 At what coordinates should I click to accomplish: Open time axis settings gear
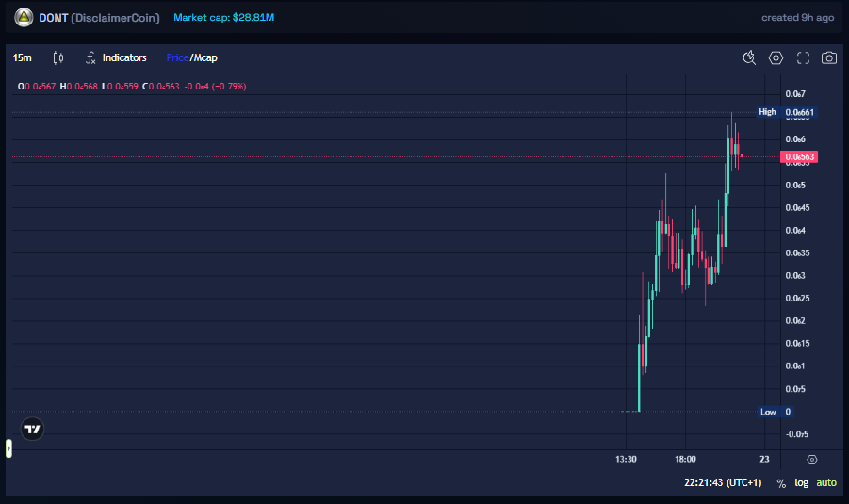pos(811,460)
